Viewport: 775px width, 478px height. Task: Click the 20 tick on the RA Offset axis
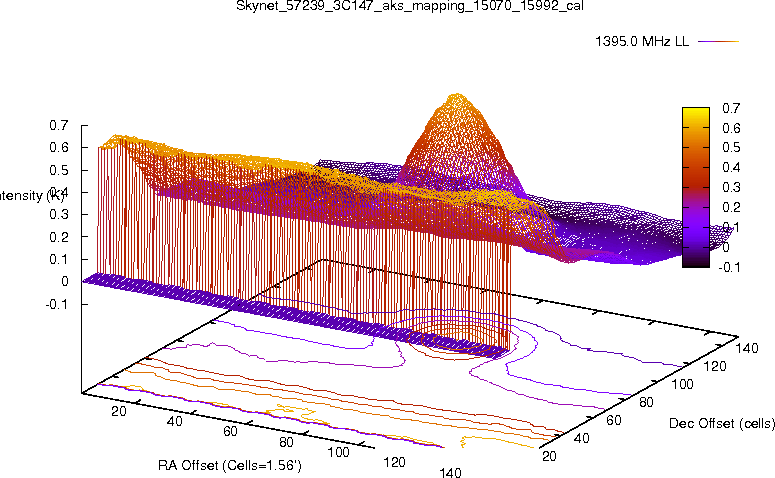[119, 411]
